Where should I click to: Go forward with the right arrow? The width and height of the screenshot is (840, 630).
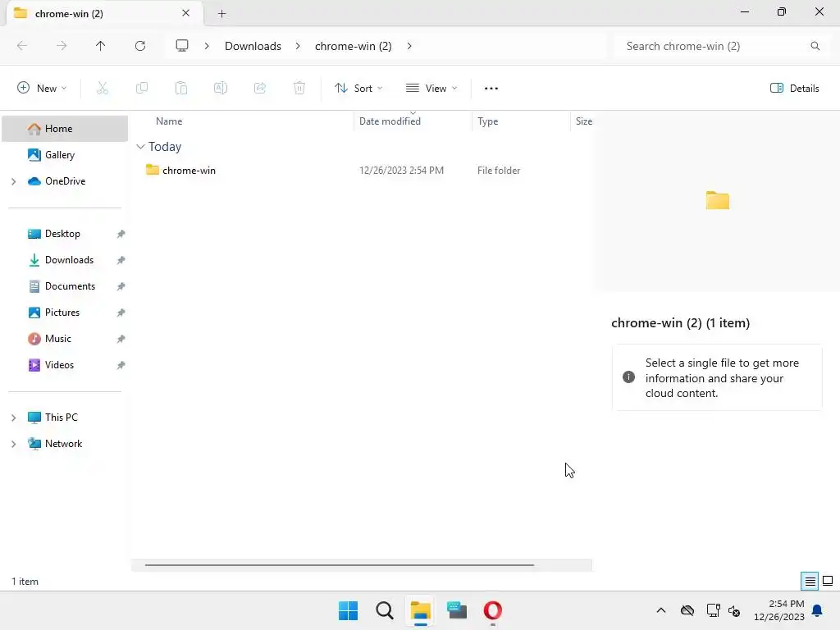(x=62, y=46)
